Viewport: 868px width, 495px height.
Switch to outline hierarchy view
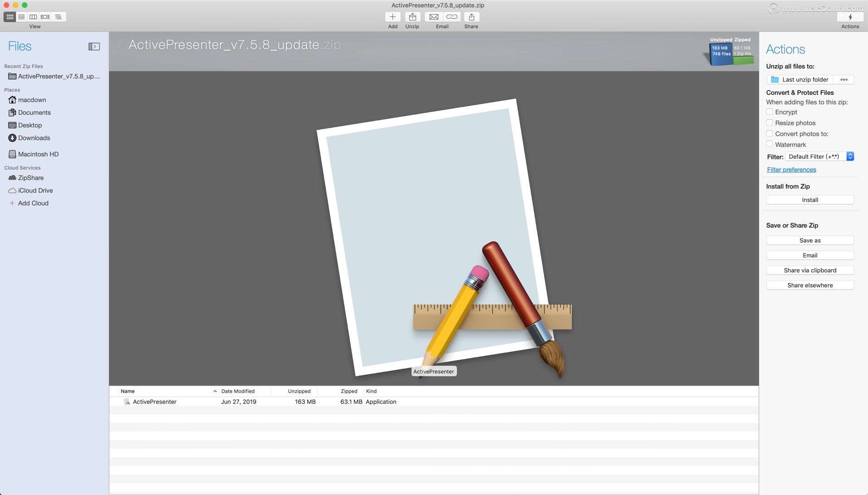coord(59,17)
